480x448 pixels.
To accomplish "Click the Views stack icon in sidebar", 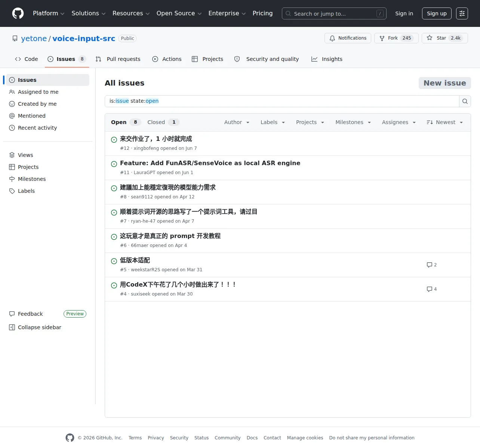I will pos(12,155).
